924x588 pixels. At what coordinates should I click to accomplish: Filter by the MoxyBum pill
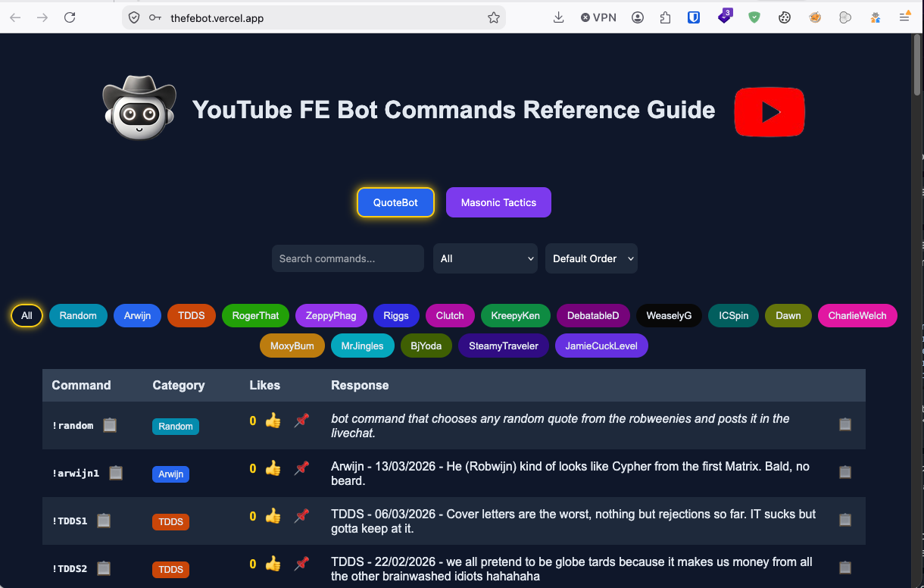point(292,346)
